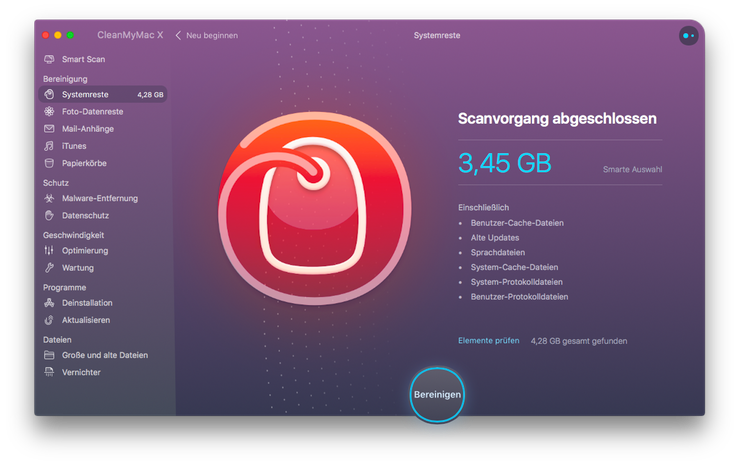Open the assistant dots button top right

[x=689, y=35]
